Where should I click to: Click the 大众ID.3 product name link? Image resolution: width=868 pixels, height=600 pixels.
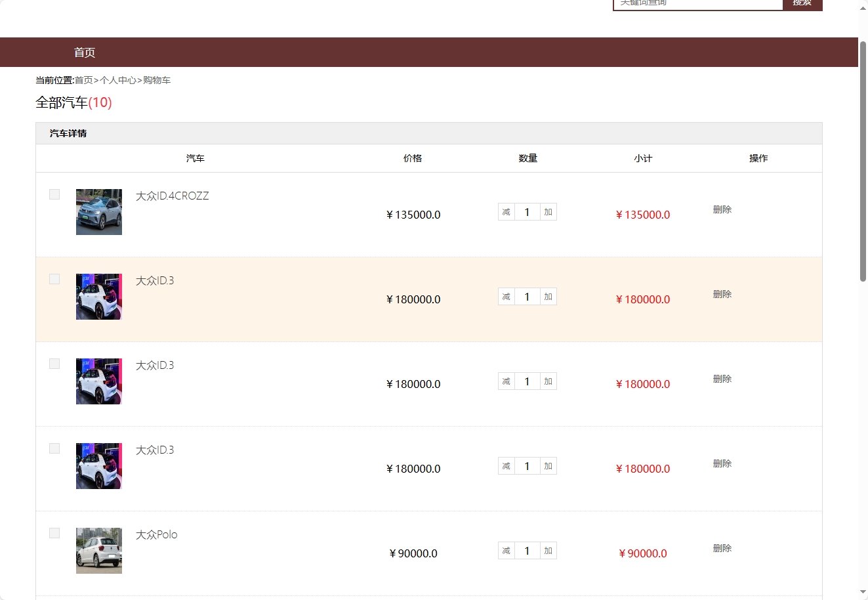pyautogui.click(x=155, y=280)
